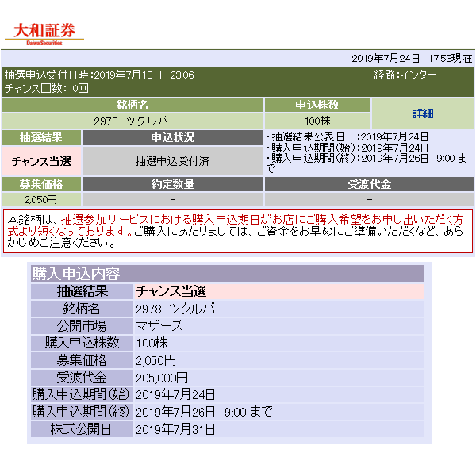Screen dimensions: 476x476
Task: Click the 公開市場 label
Action: [x=83, y=326]
